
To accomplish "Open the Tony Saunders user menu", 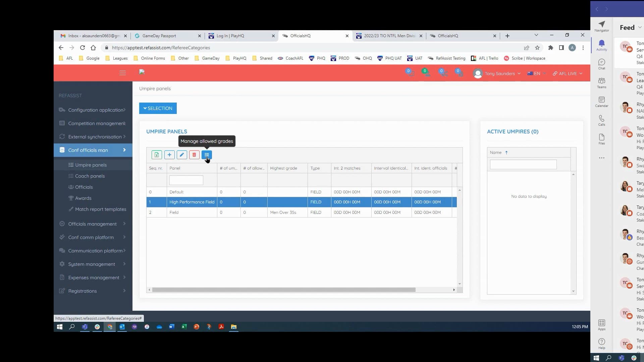I will (x=497, y=73).
